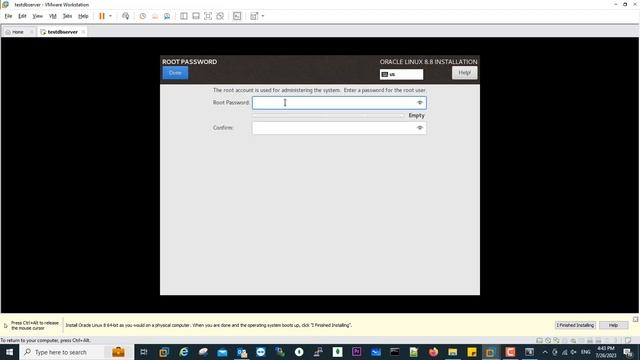Image resolution: width=640 pixels, height=360 pixels.
Task: Focus the Root Password input field
Action: pyautogui.click(x=339, y=103)
